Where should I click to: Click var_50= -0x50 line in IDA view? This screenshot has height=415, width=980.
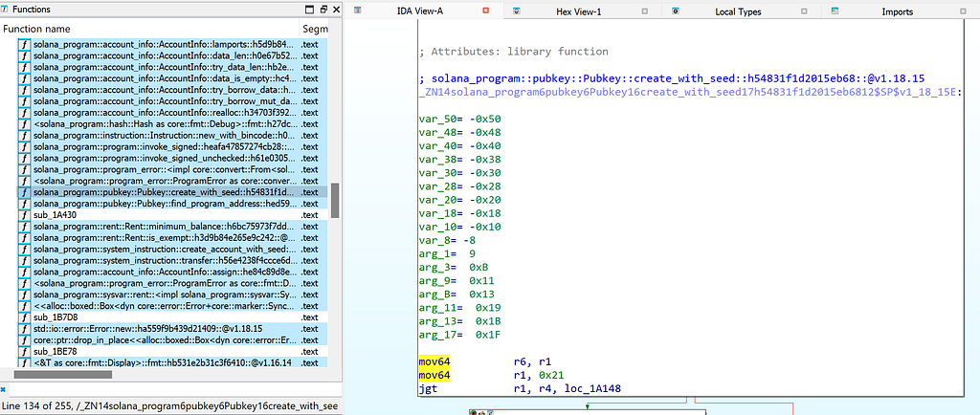pyautogui.click(x=459, y=120)
